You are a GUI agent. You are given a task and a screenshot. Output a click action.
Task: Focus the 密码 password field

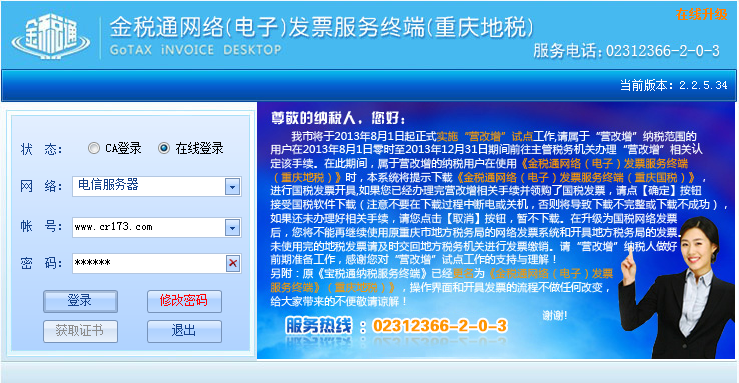pyautogui.click(x=149, y=263)
